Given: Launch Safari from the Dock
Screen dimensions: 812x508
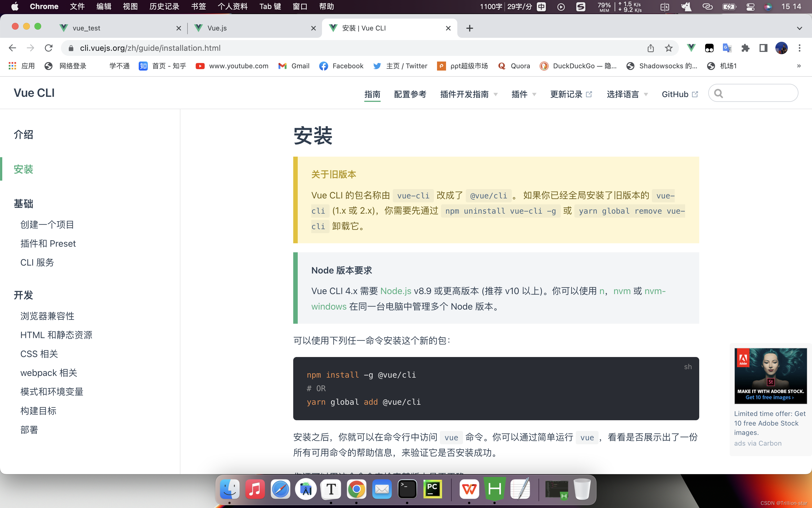Looking at the screenshot, I should (x=281, y=490).
